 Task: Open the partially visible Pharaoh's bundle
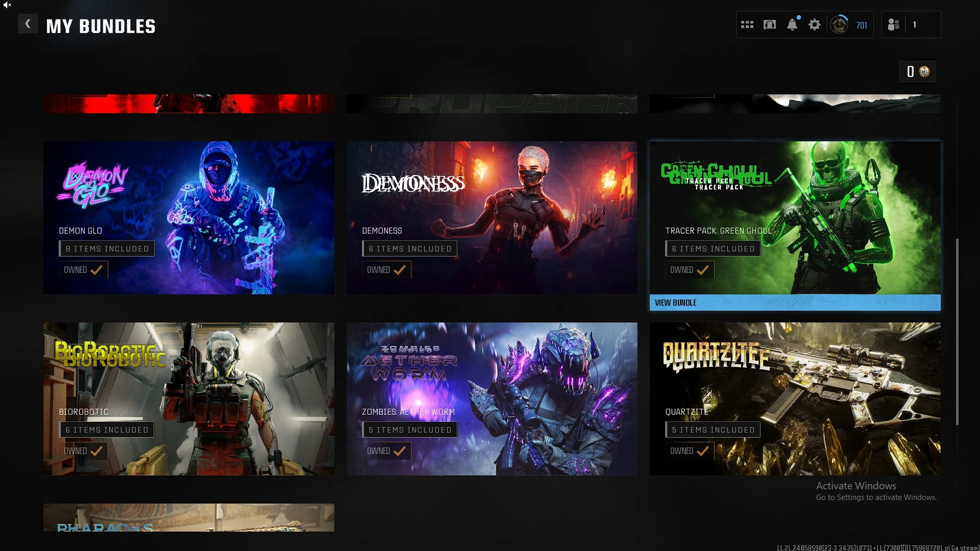(x=189, y=517)
